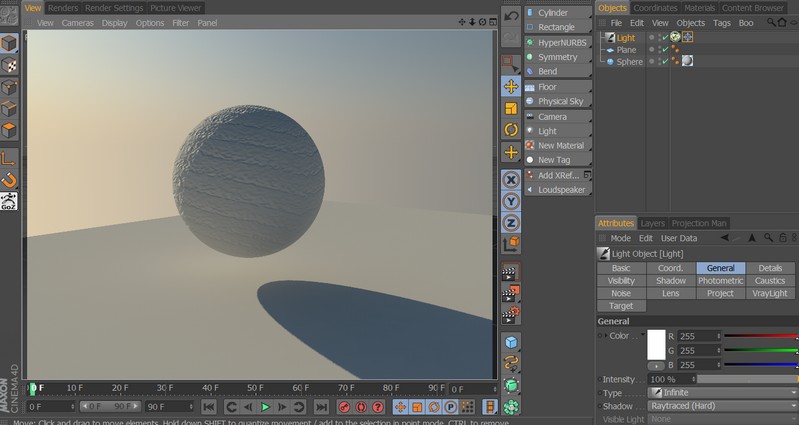Screen dimensions: 799x425
Task: Click the live selection tool icon
Action: tap(511, 65)
